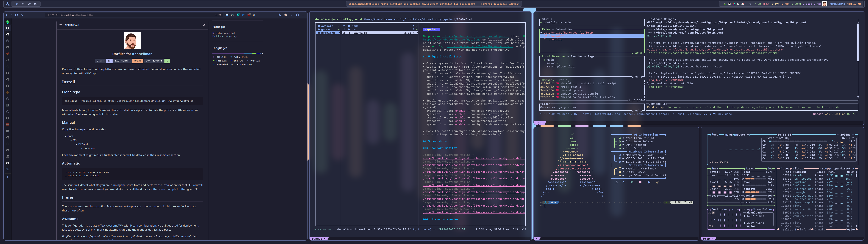The image size is (868, 244).
Task: Open the uBlock Origin extension icon
Action: click(x=249, y=15)
